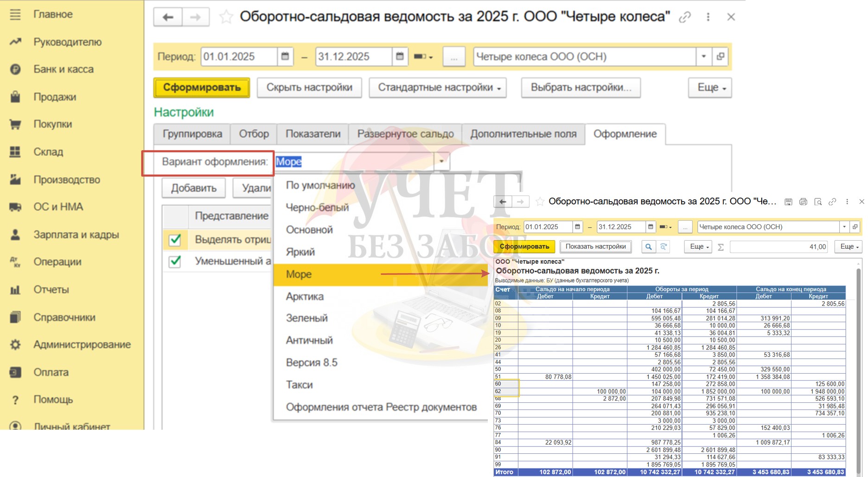Open the calendar for start date 01.01.2025 in main window

(285, 57)
